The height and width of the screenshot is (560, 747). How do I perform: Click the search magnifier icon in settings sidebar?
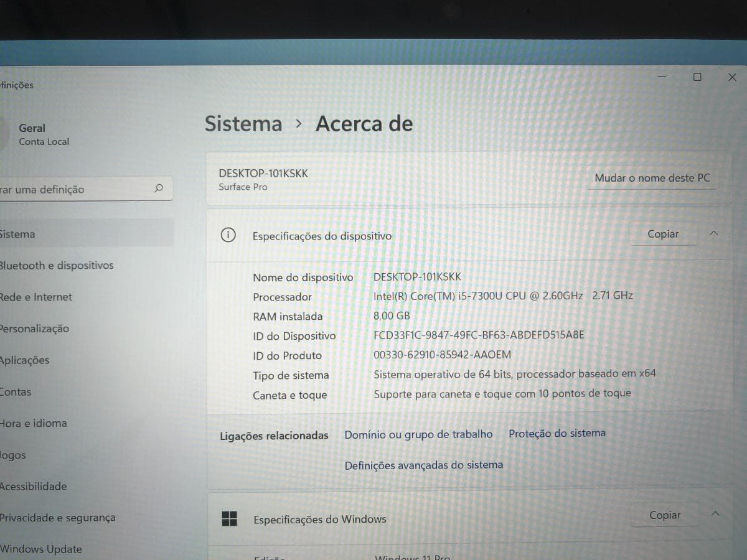coord(159,188)
